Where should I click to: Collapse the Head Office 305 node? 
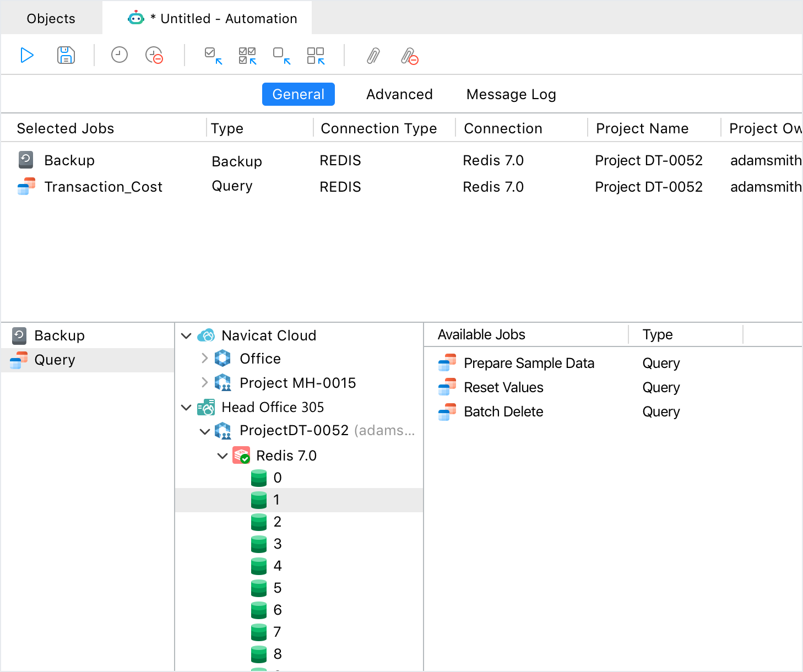(x=186, y=407)
